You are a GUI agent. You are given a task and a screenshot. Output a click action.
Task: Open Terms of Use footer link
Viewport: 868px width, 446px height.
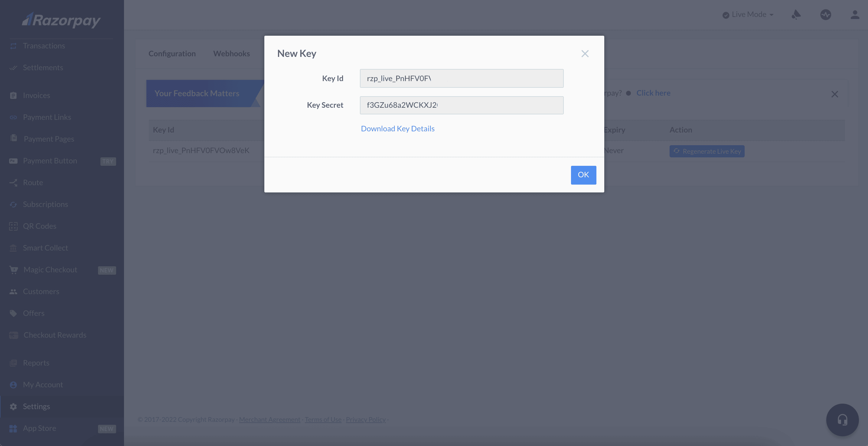(x=323, y=420)
